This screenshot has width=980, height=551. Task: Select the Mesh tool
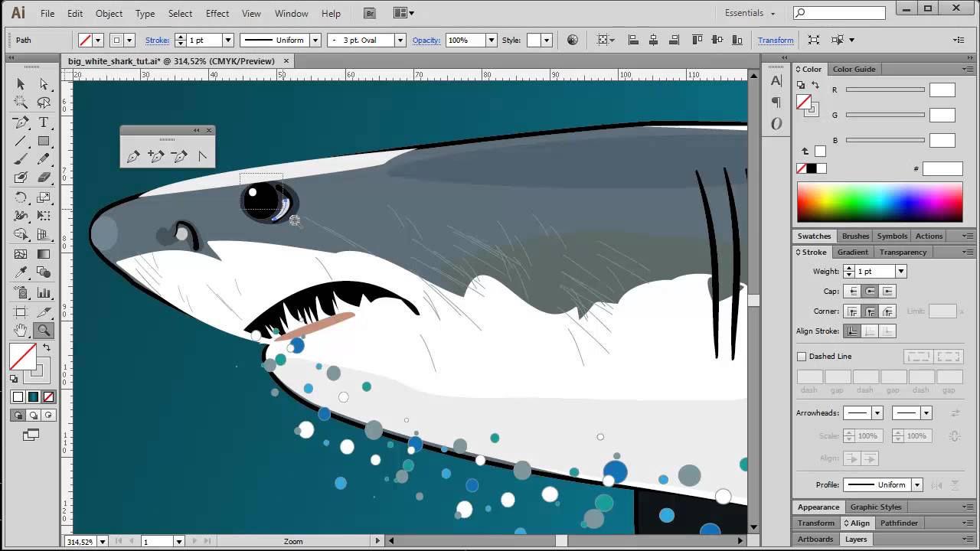21,254
